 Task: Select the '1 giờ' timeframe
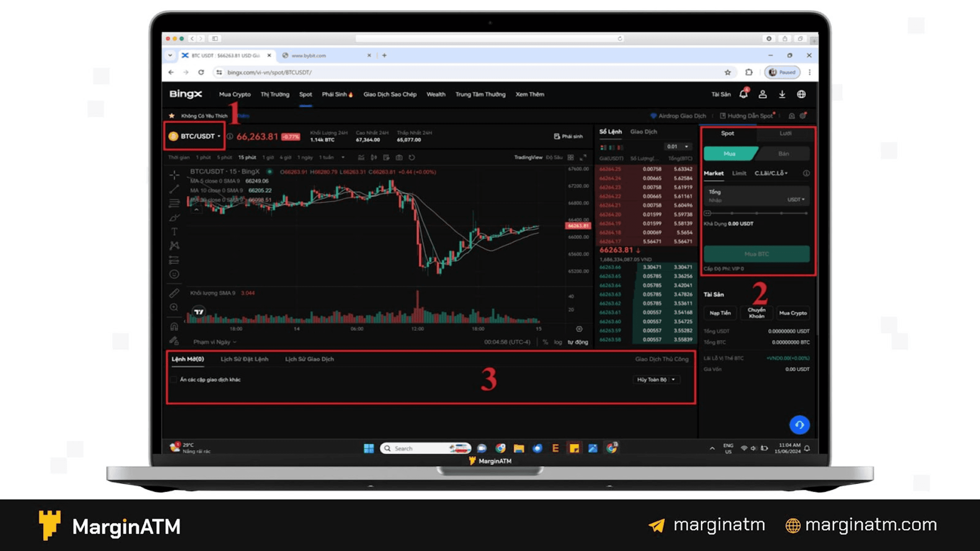pos(268,157)
